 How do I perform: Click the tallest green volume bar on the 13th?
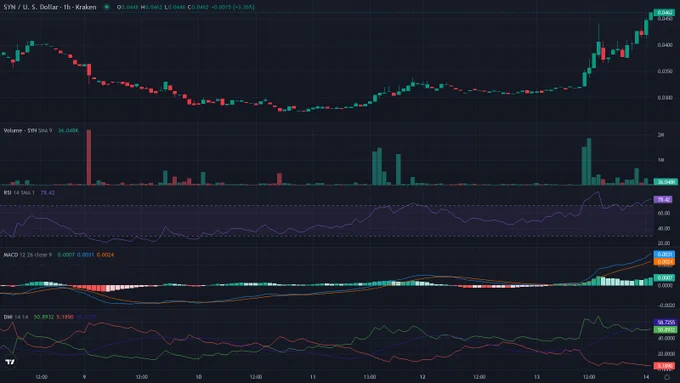click(589, 162)
